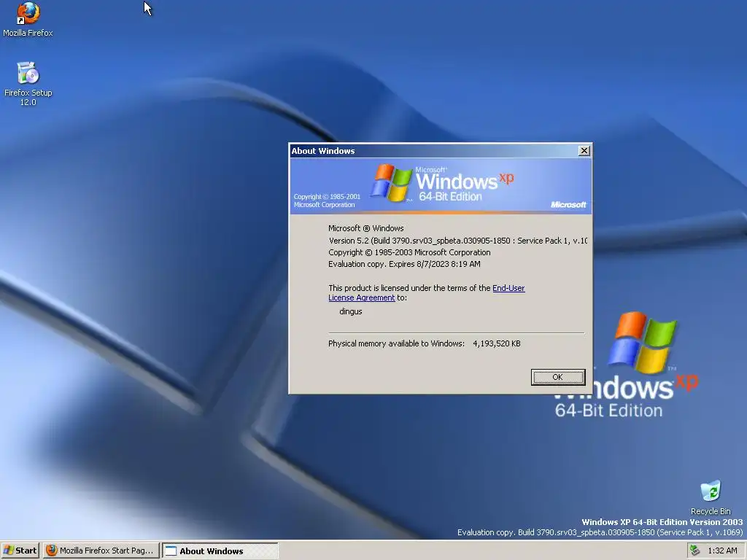Click the About Windows taskbar button
The height and width of the screenshot is (560, 747).
coord(220,551)
